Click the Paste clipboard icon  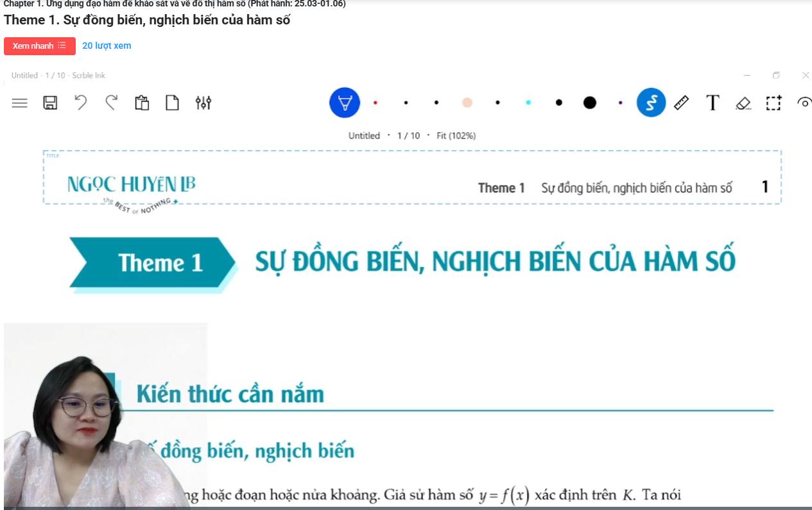pyautogui.click(x=142, y=103)
